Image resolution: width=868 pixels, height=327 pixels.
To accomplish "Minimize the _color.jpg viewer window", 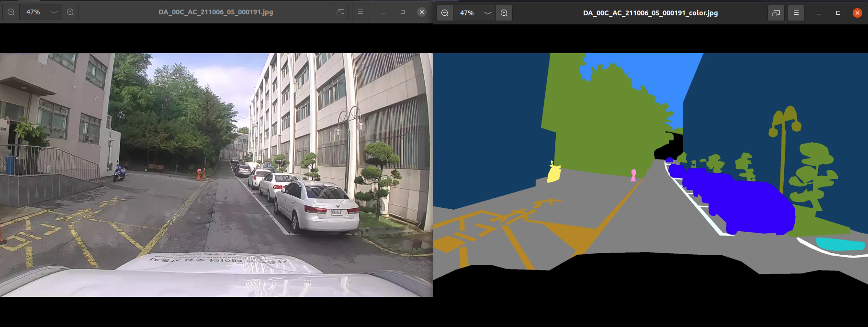I will [819, 13].
